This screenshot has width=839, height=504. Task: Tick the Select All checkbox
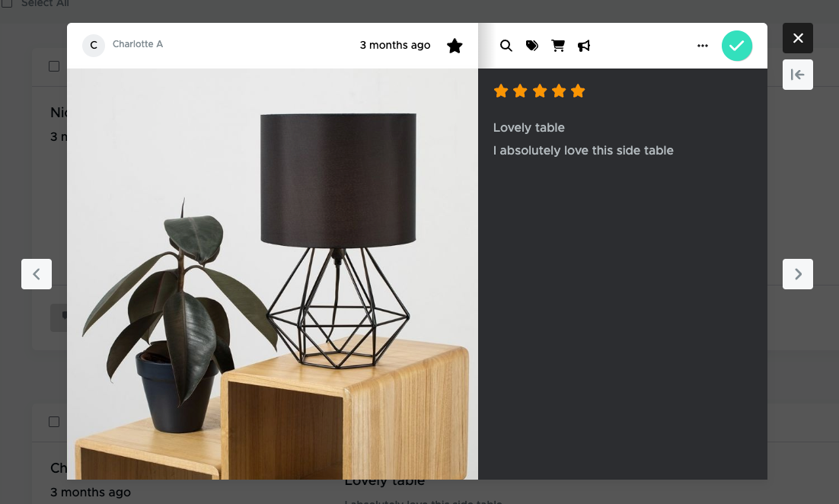click(7, 3)
